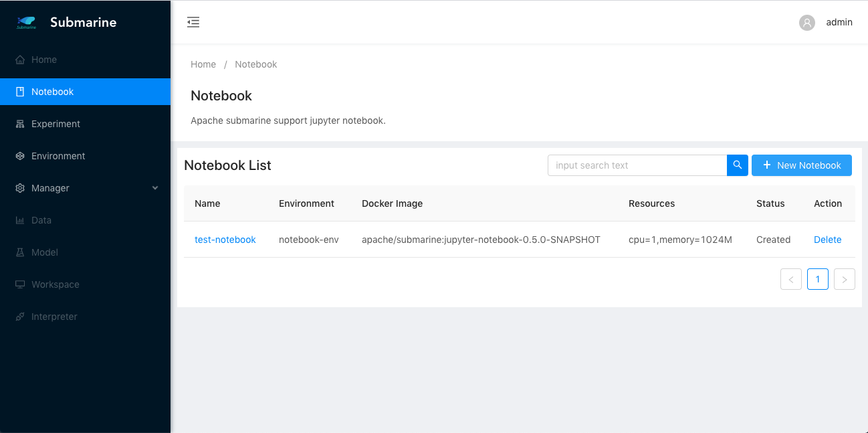Expand the Manager submenu arrow
The image size is (868, 433).
pos(155,188)
